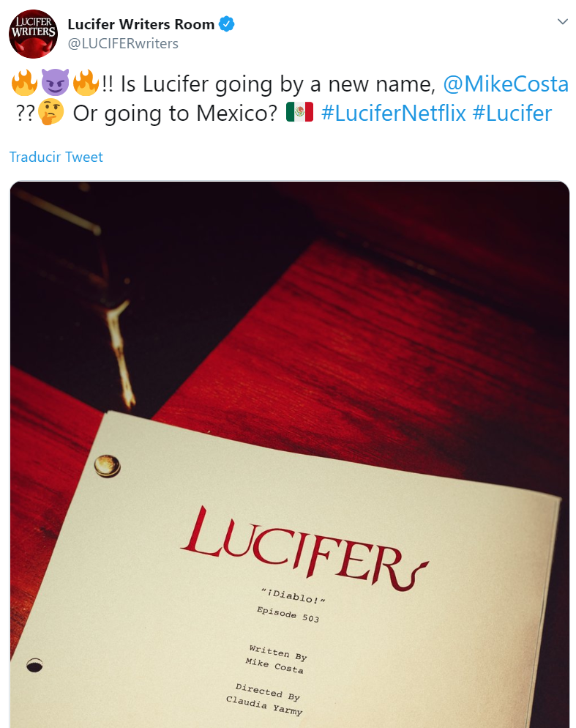The width and height of the screenshot is (576, 728).
Task: Open the @MikeCosta mention
Action: tap(506, 84)
